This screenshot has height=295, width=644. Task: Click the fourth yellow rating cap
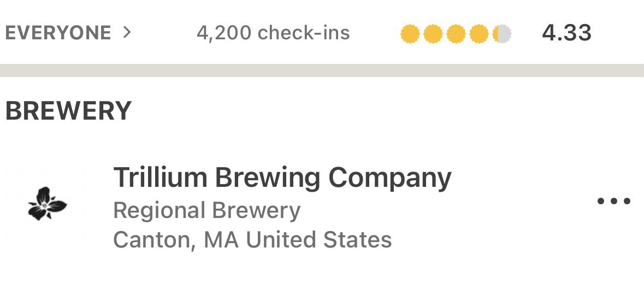(x=478, y=34)
